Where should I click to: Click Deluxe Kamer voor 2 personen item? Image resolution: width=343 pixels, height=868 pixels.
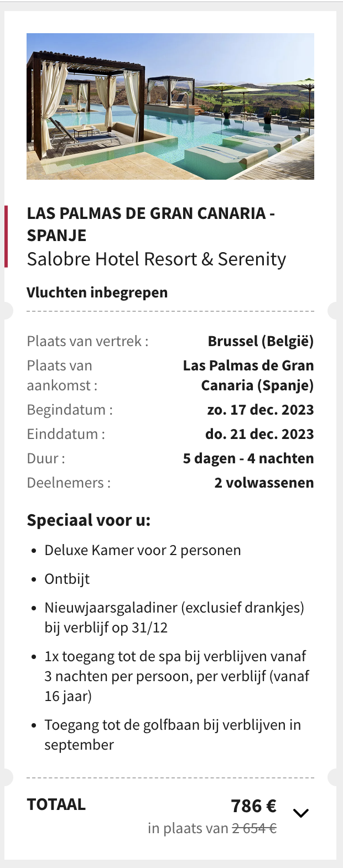click(x=143, y=551)
